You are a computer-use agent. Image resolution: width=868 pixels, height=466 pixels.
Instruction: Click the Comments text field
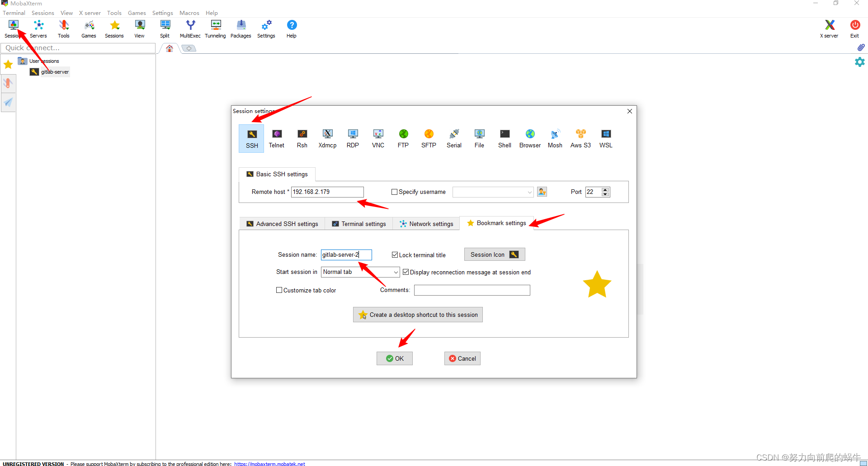(472, 290)
